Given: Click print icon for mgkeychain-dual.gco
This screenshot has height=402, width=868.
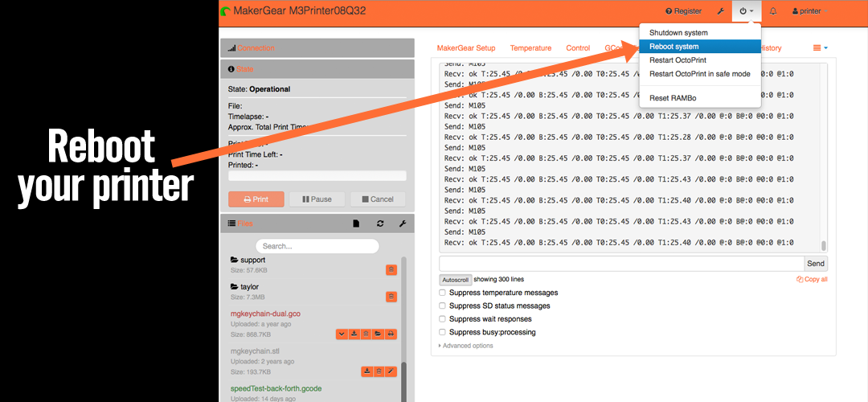Looking at the screenshot, I should pos(391,334).
